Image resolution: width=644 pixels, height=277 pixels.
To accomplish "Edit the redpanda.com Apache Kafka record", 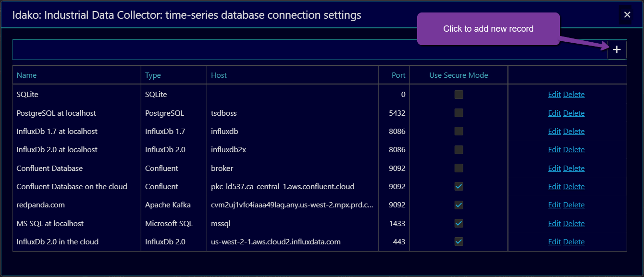I will (554, 205).
